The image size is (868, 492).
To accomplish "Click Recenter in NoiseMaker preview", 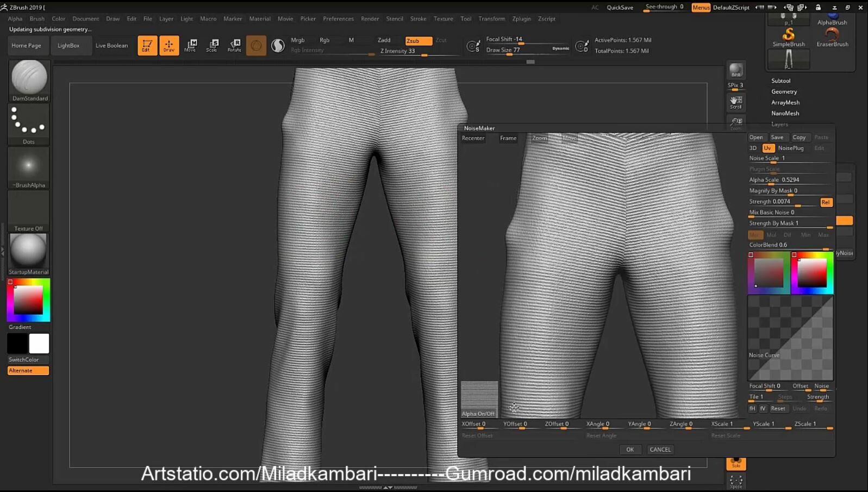I will tap(473, 138).
